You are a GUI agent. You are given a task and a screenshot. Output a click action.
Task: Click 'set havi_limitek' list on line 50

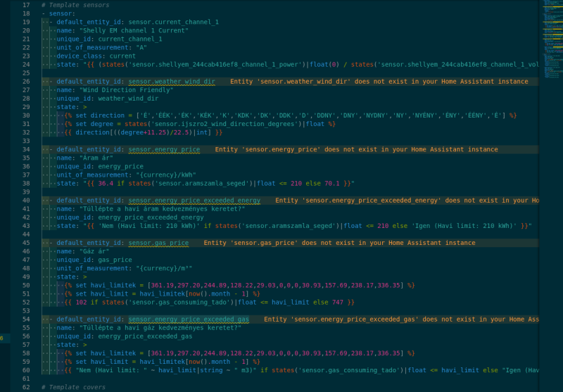pyautogui.click(x=239, y=286)
